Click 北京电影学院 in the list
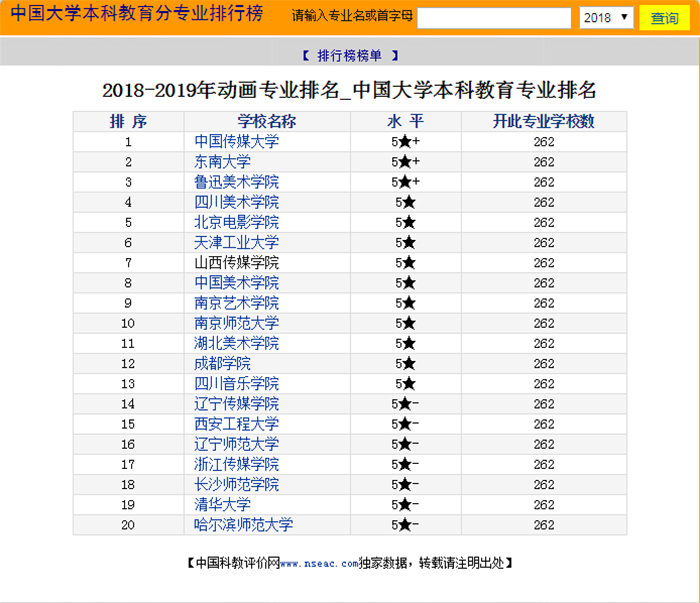Viewport: 700px width, 603px height. (236, 222)
